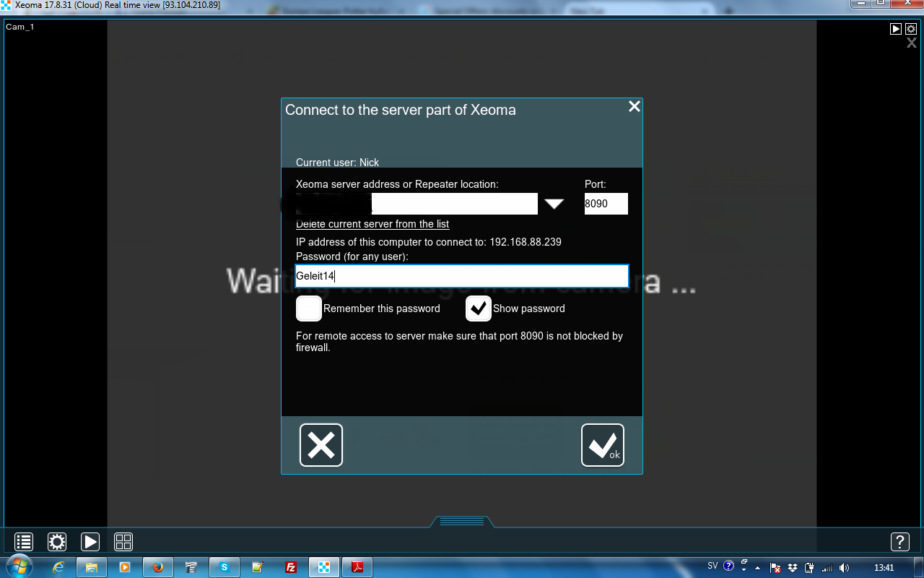
Task: Switch to the Xeoma taskbar button
Action: click(x=324, y=567)
